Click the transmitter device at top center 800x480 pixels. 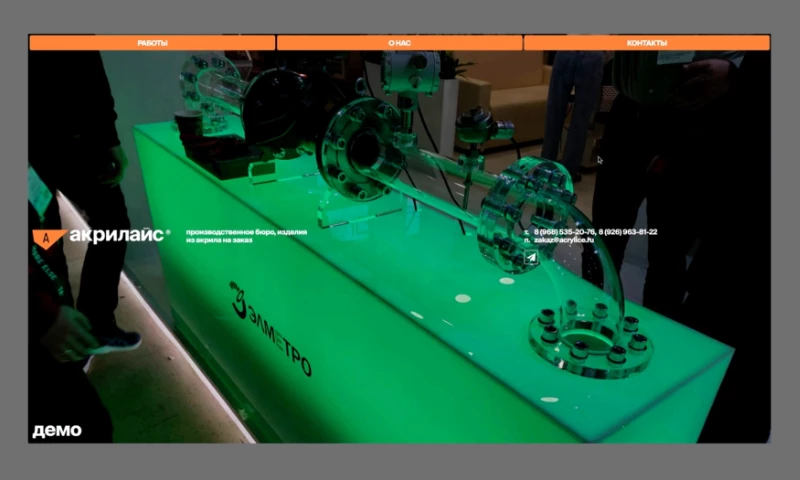(411, 72)
